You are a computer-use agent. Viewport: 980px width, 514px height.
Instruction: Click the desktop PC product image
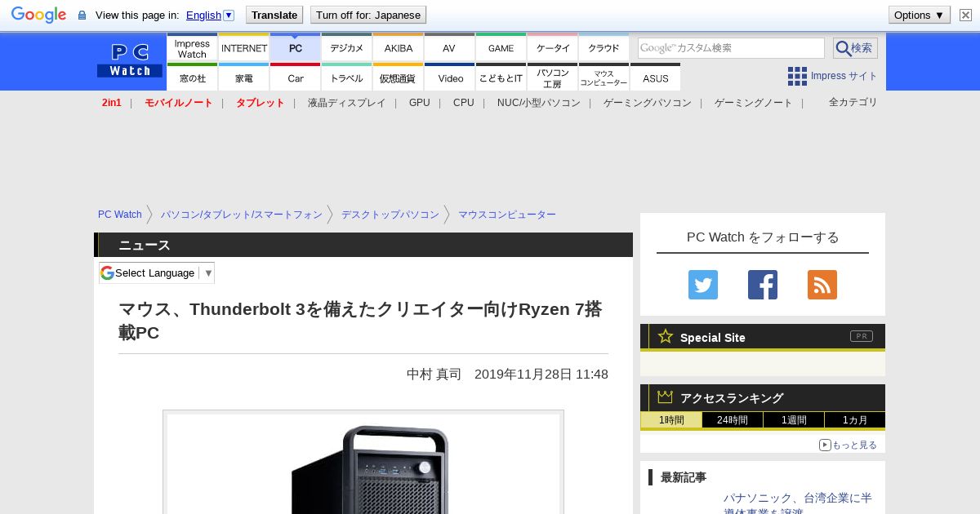pos(363,465)
